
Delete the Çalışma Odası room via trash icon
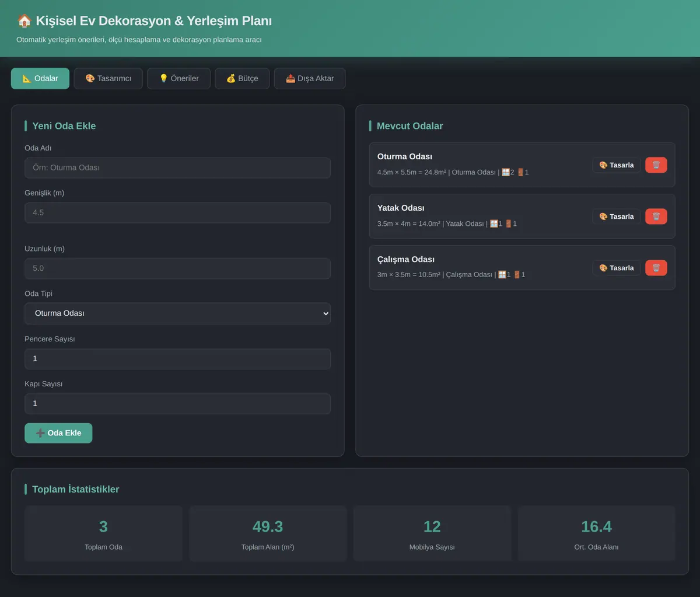[656, 268]
